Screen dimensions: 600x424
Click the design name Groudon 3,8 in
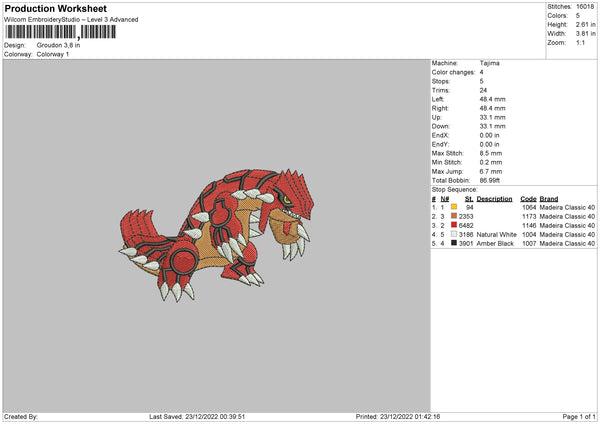tap(58, 45)
